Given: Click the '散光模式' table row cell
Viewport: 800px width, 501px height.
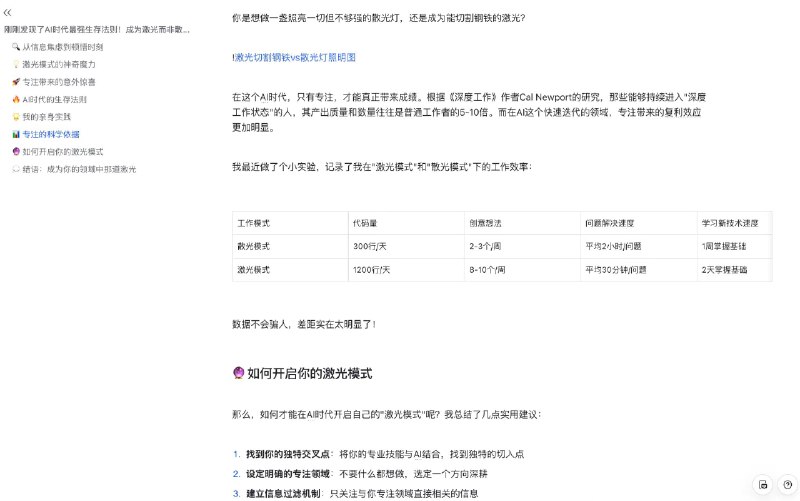Looking at the screenshot, I should click(290, 246).
